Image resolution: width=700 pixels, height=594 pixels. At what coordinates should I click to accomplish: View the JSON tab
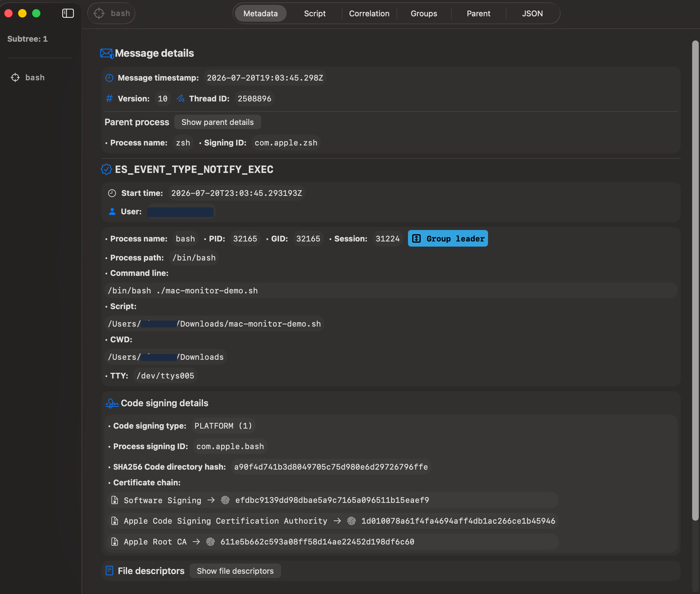click(x=532, y=14)
